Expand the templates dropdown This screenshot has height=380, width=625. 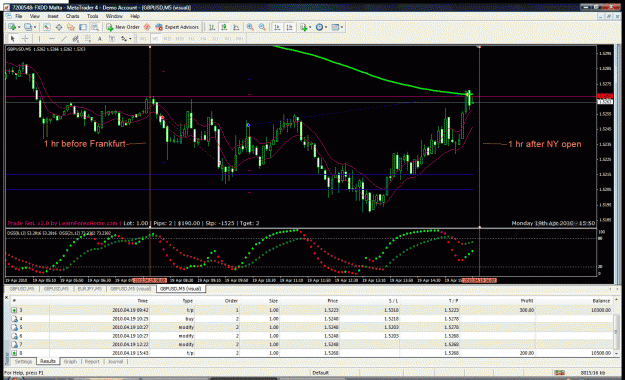coord(342,27)
